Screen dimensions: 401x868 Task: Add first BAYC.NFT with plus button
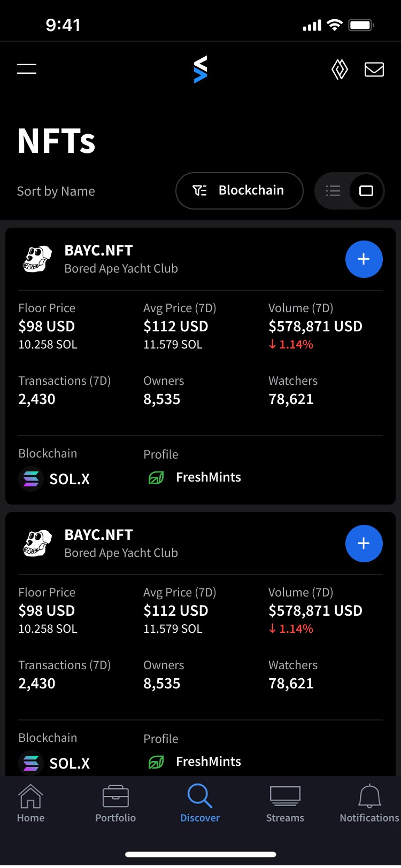click(x=364, y=259)
